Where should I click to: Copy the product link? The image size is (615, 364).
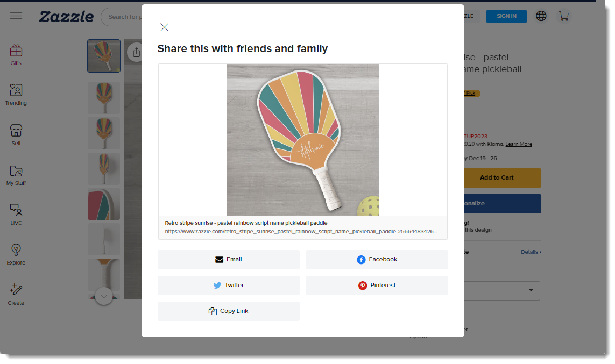click(229, 311)
